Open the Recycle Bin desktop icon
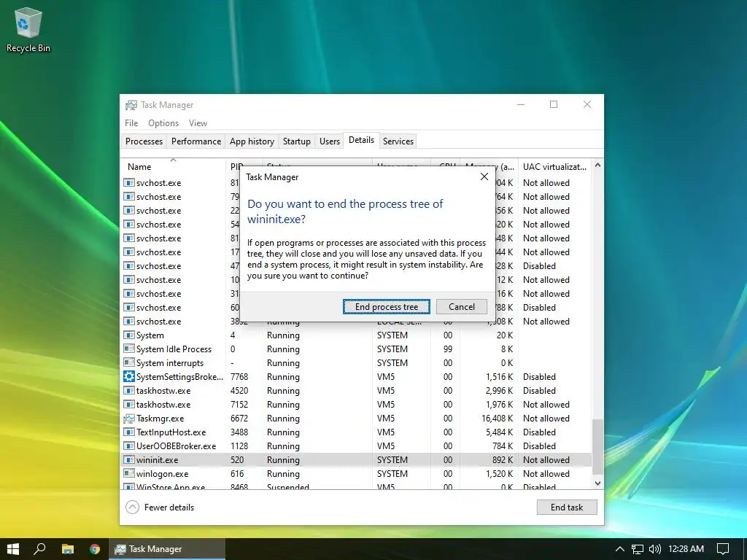 [x=28, y=29]
